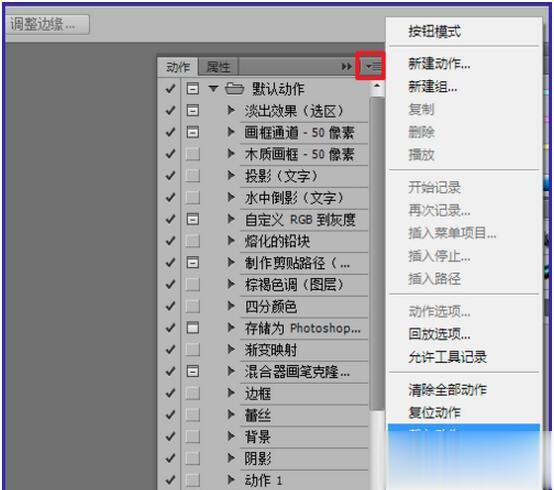Choose 新建组... from the menu
The width and height of the screenshot is (554, 490).
click(433, 86)
